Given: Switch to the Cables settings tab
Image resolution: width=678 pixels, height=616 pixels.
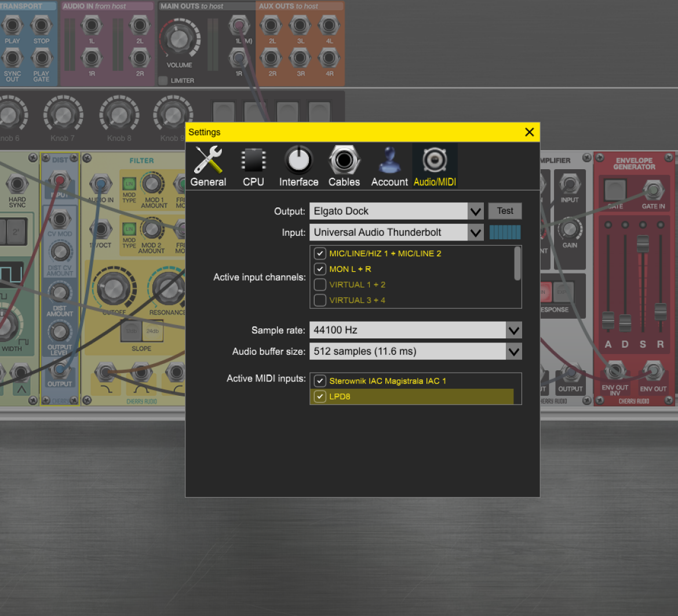Looking at the screenshot, I should (x=344, y=166).
